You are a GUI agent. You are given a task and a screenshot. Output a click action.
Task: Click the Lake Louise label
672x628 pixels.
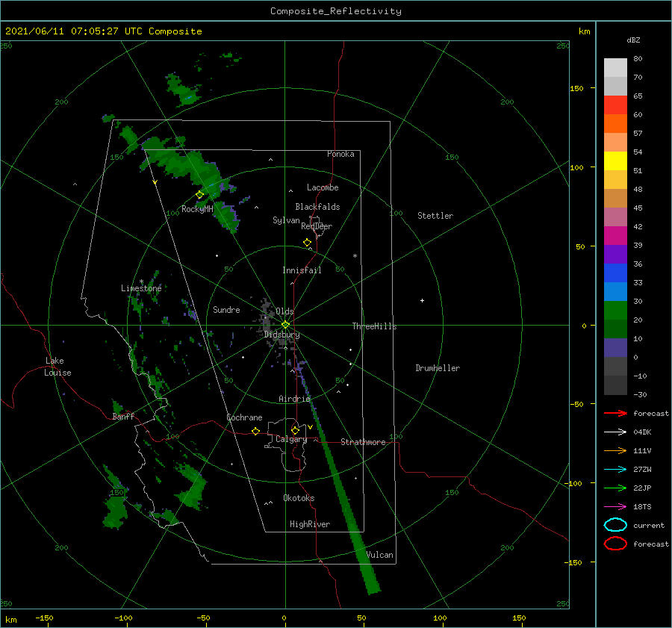pyautogui.click(x=57, y=367)
